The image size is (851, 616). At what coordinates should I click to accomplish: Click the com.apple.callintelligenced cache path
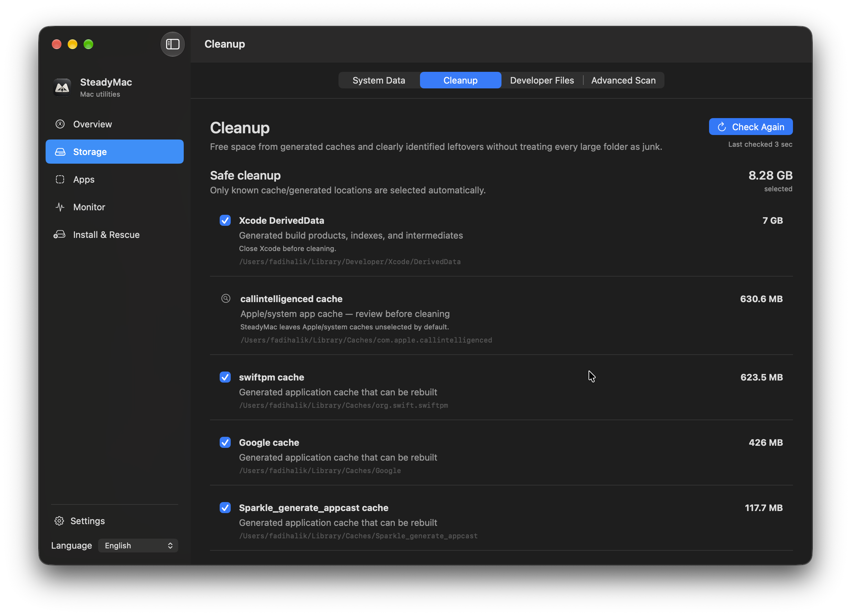click(366, 340)
